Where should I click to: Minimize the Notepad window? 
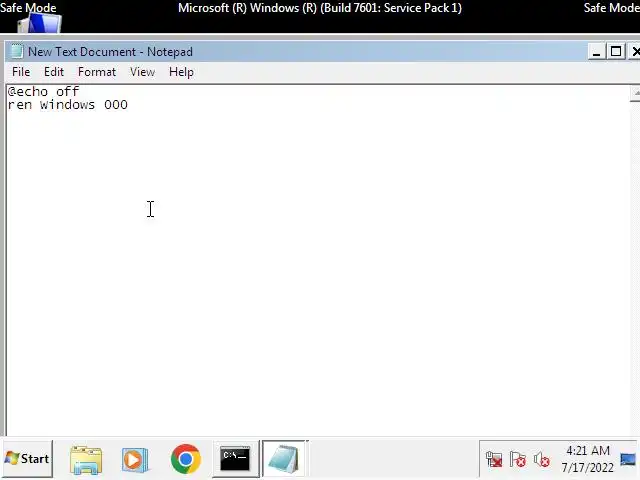click(x=596, y=52)
